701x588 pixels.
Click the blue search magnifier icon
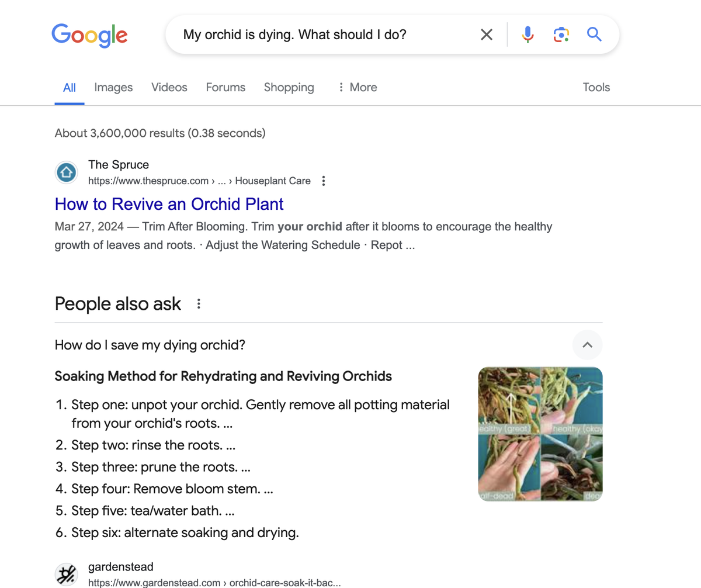tap(594, 34)
